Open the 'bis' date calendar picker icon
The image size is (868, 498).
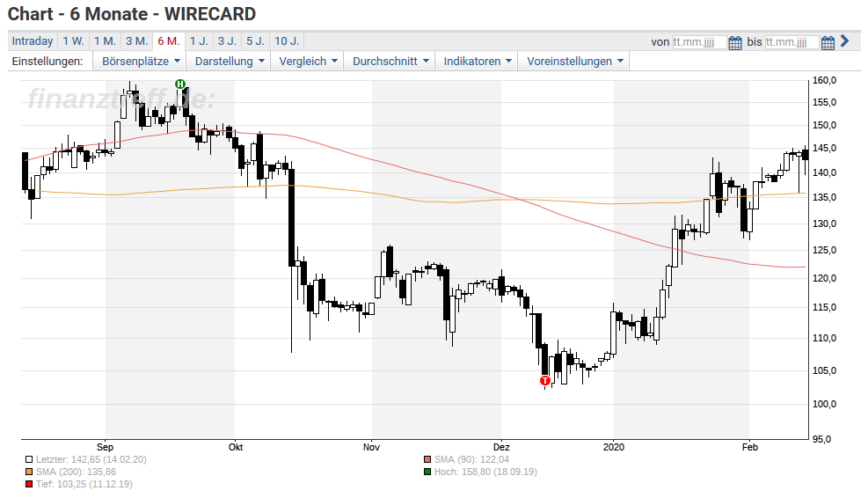(x=828, y=42)
